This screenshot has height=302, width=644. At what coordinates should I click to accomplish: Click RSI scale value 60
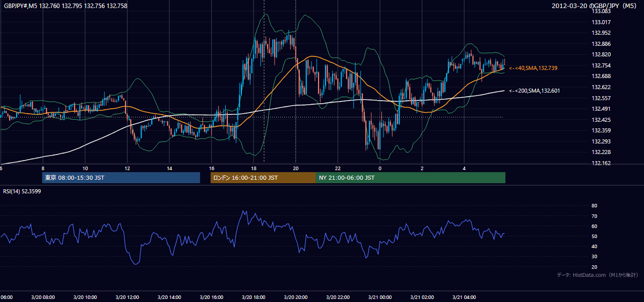[x=594, y=226]
